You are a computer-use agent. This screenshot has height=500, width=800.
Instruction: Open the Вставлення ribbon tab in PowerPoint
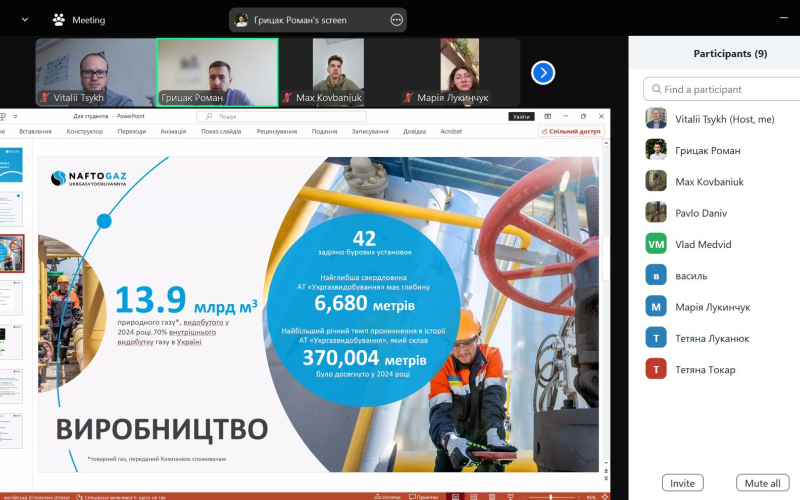click(x=35, y=132)
